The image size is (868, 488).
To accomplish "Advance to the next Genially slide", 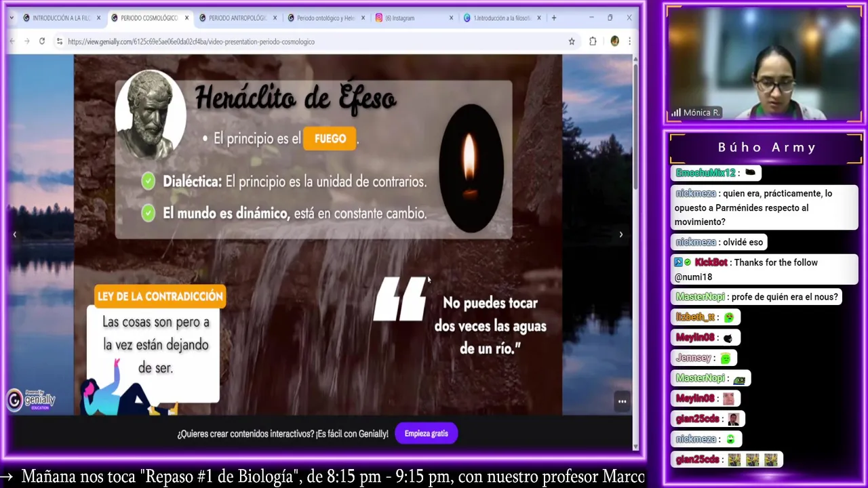I will click(x=620, y=235).
